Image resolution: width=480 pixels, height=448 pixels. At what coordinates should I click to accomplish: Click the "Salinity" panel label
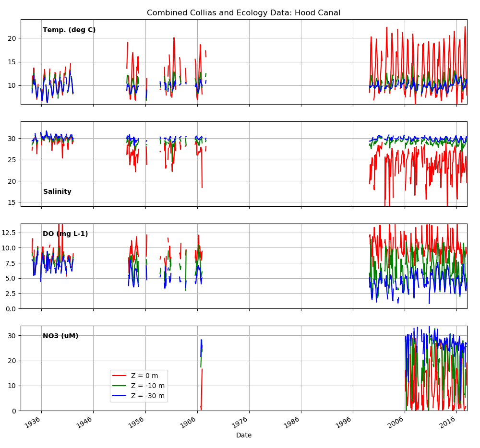point(57,192)
